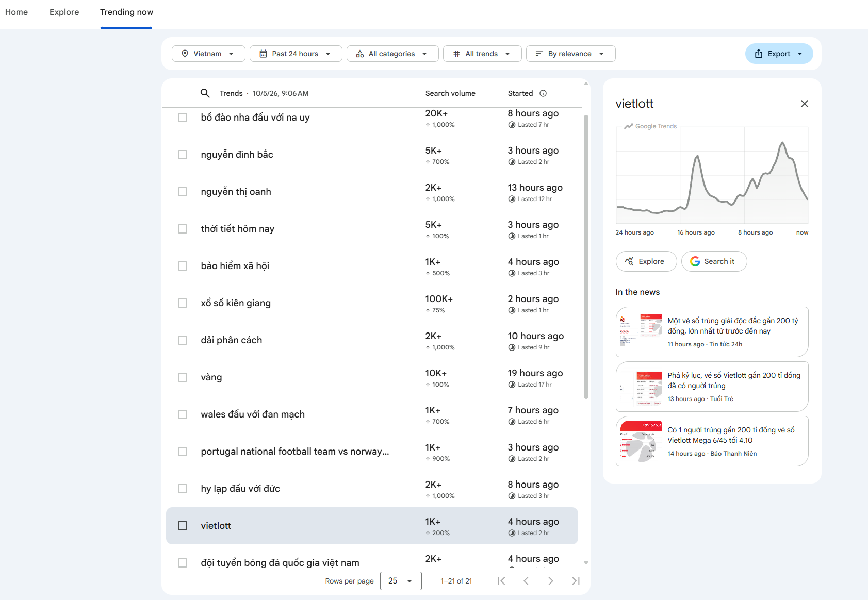Open the news thumbnail from Tuổi Trẻ
This screenshot has height=600, width=868.
[x=640, y=387]
